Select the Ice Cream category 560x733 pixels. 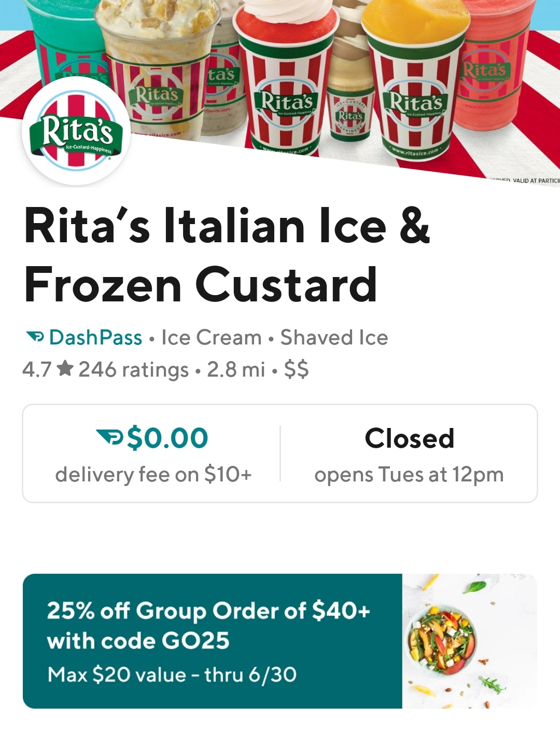(x=212, y=338)
